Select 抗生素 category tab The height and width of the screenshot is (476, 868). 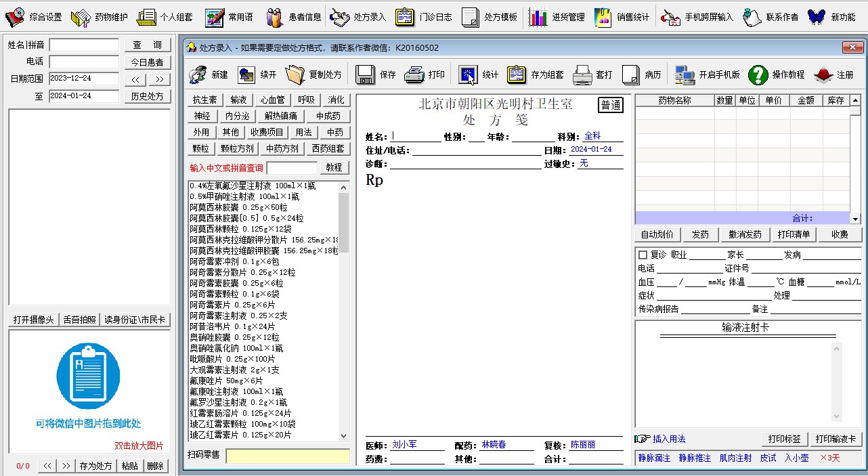(205, 100)
